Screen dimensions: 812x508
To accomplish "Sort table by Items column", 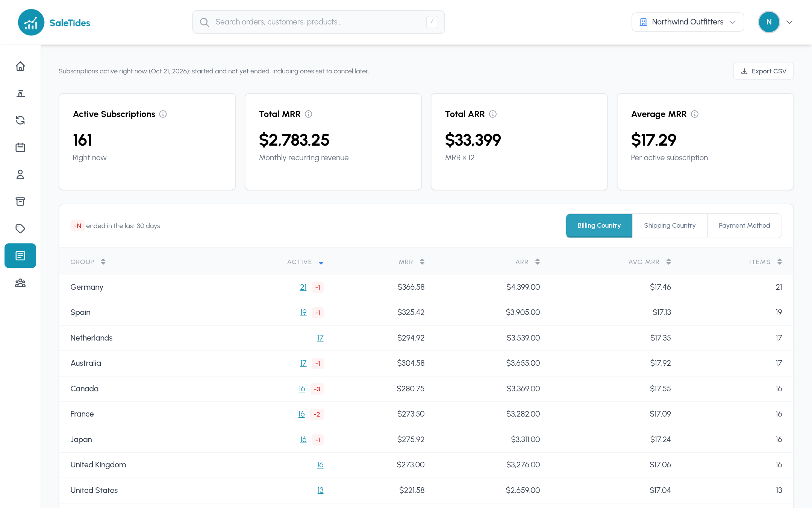I will [765, 262].
